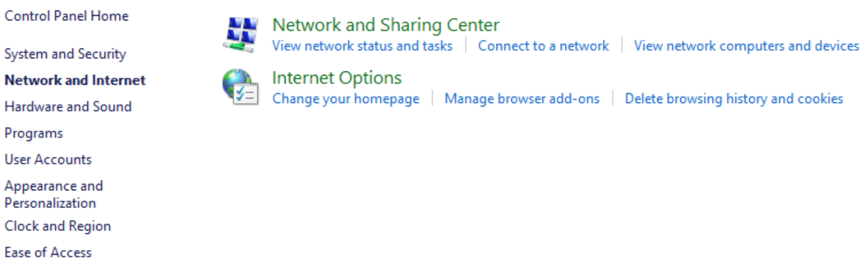Open System and Security category
Image resolution: width=868 pixels, height=273 pixels.
point(65,54)
